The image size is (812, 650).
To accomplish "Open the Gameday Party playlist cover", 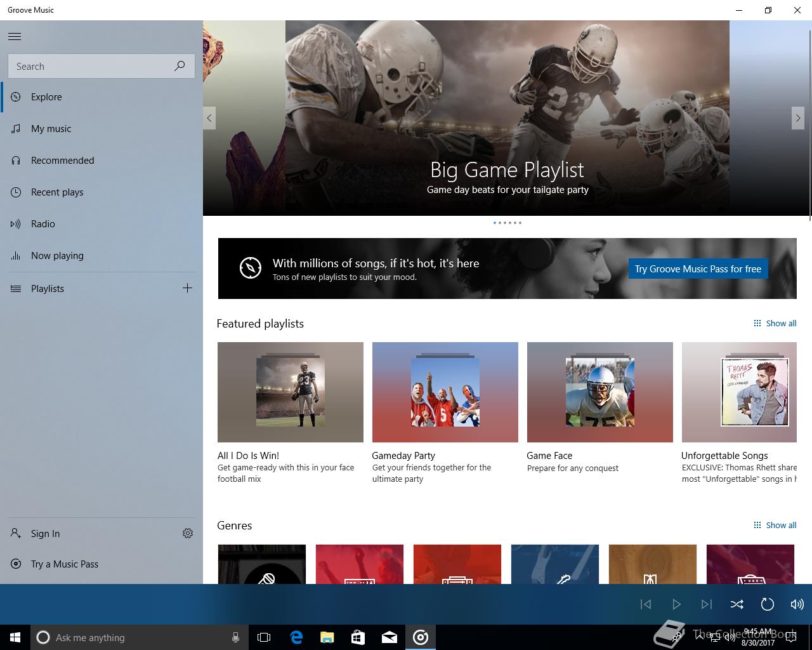I will (x=445, y=392).
